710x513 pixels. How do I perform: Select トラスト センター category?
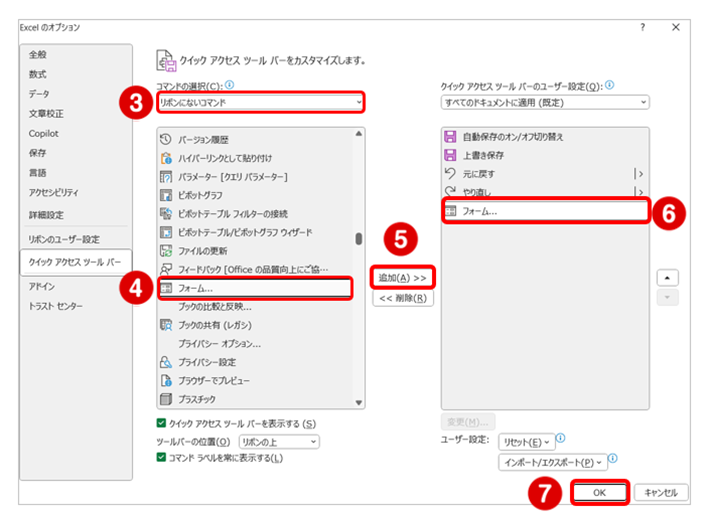[x=76, y=306]
